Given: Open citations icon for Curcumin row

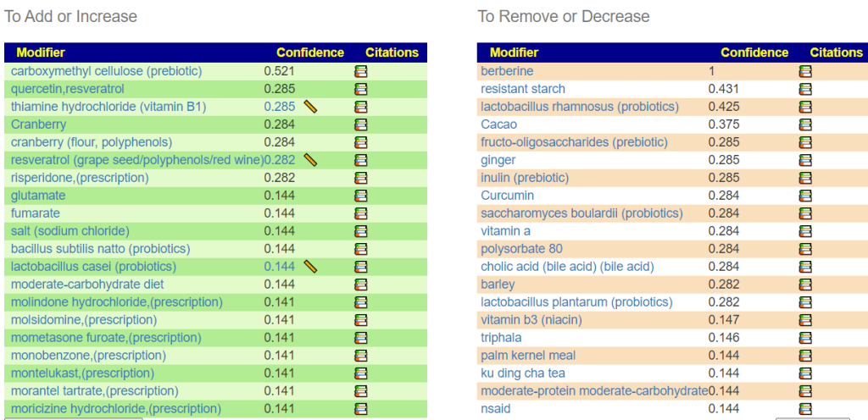Looking at the screenshot, I should pos(805,196).
